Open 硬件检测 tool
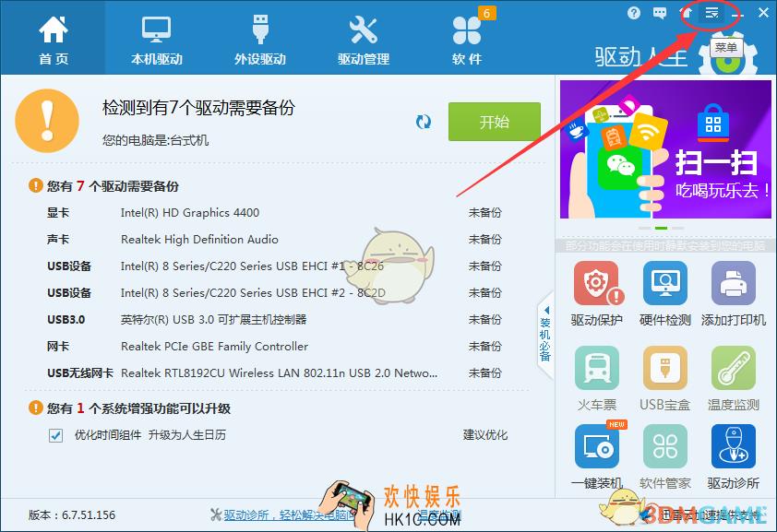Screen dimensions: 777x532 pyautogui.click(x=665, y=294)
